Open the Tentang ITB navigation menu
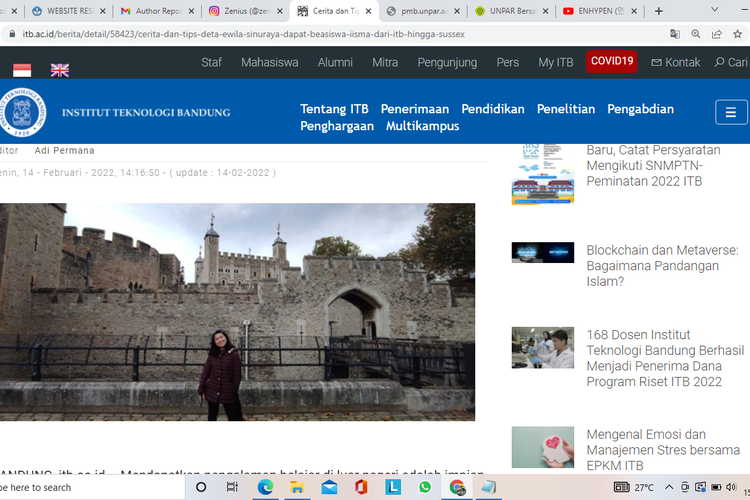The height and width of the screenshot is (500, 750). 334,109
